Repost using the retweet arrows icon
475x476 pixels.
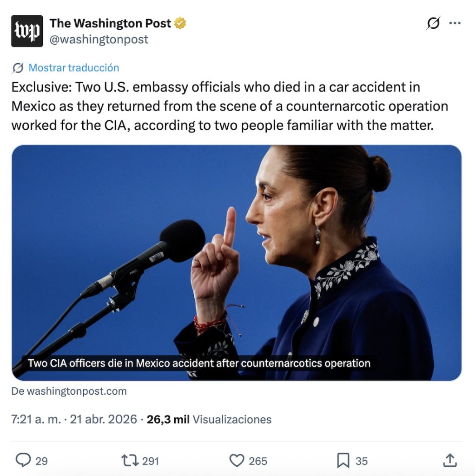129,460
